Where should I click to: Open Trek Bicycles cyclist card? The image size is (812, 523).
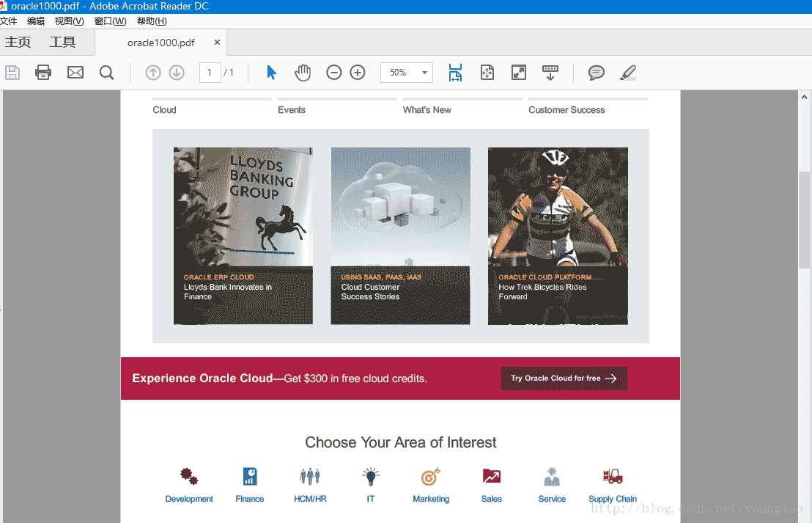tap(558, 236)
